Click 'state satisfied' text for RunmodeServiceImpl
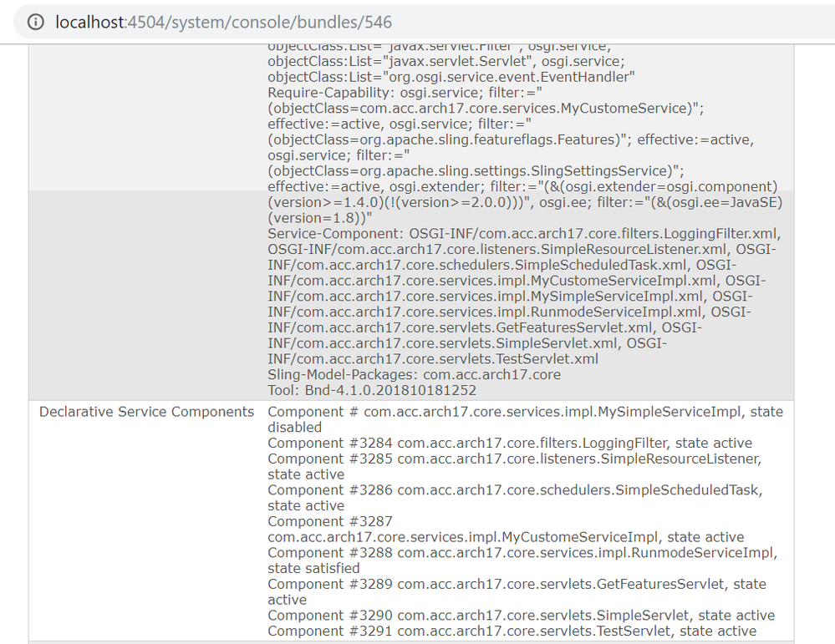The width and height of the screenshot is (835, 644). pos(313,569)
